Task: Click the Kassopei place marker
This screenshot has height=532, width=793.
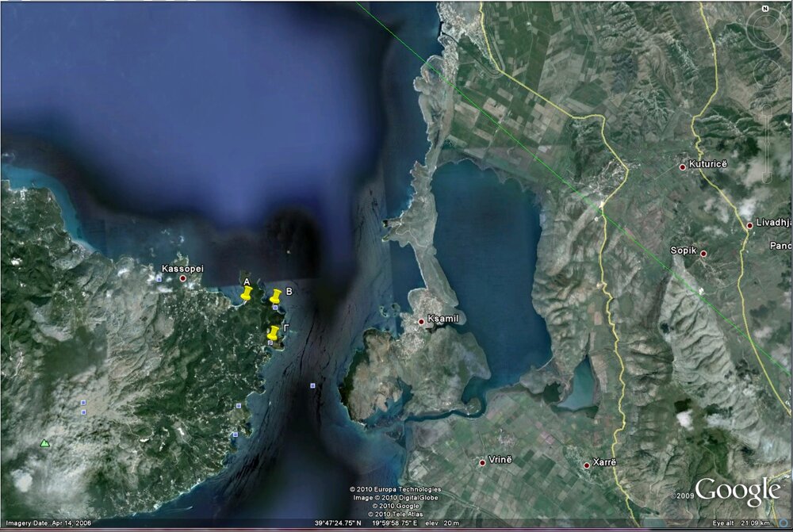Action: [x=183, y=279]
